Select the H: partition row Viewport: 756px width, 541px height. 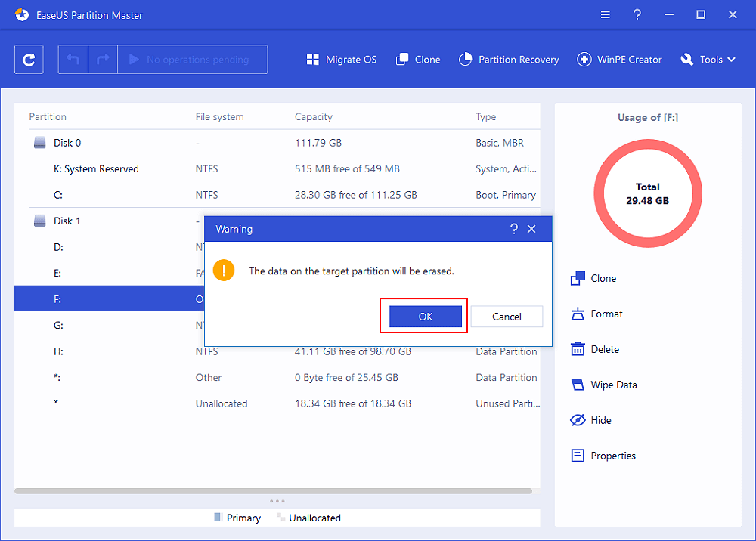pyautogui.click(x=277, y=351)
